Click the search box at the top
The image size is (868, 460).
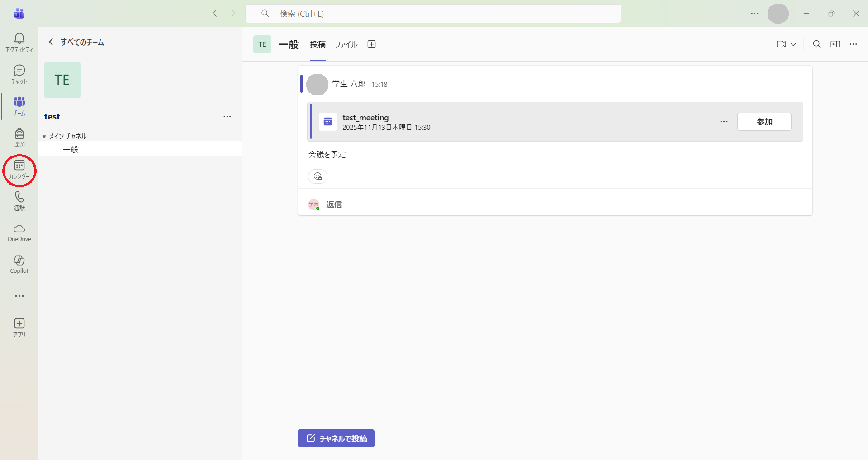point(433,14)
